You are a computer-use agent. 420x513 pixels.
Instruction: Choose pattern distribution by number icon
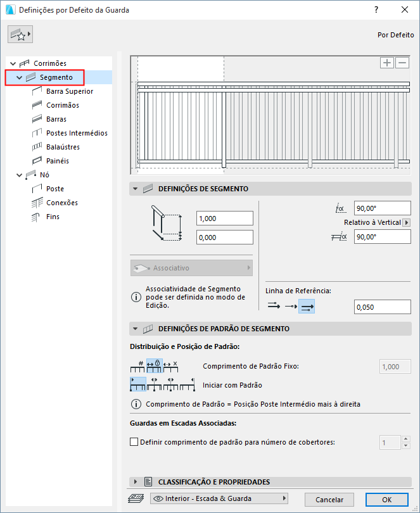click(x=137, y=366)
